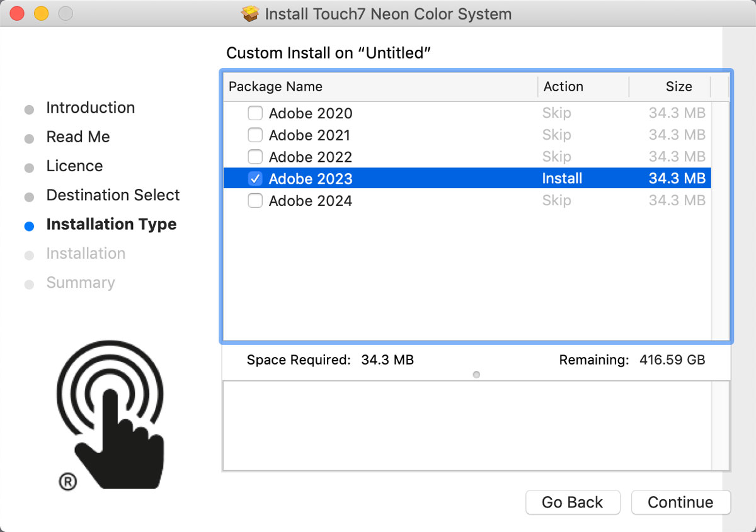Uncheck the Adobe 2023 package checkbox
The height and width of the screenshot is (532, 756).
255,179
